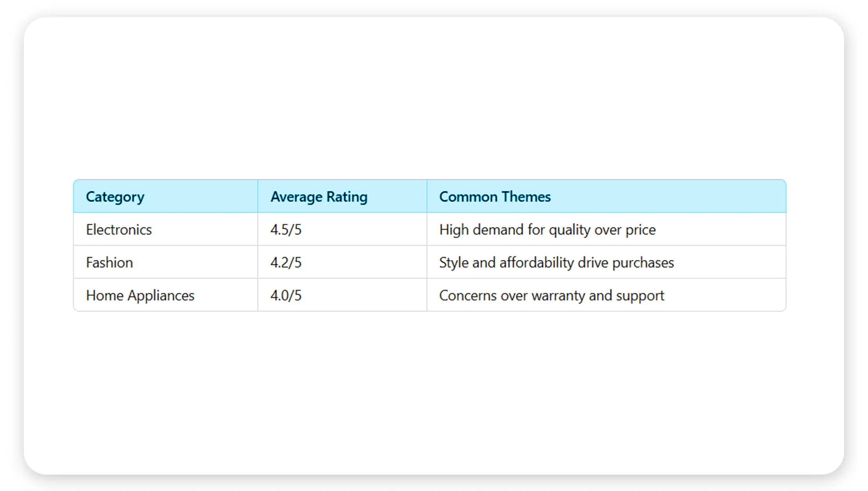Viewport: 868px width, 491px height.
Task: Click the 4.2/5 rating cell
Action: click(342, 262)
